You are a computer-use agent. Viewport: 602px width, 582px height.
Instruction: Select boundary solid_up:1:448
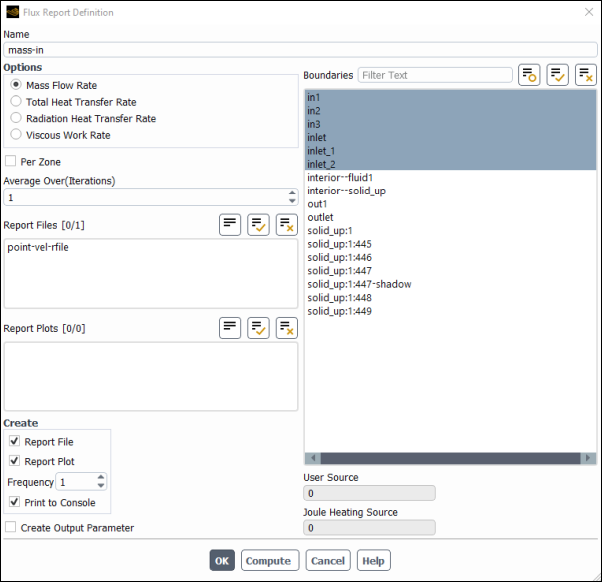[450, 298]
